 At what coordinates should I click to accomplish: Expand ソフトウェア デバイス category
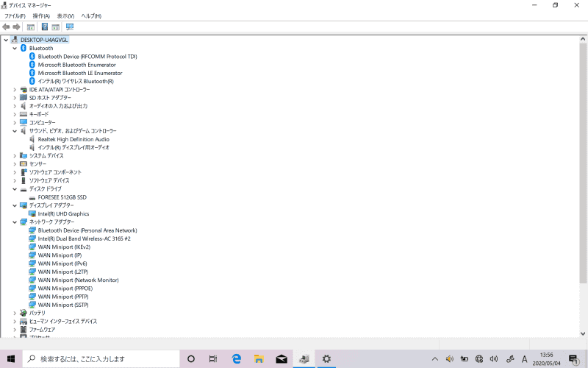[x=15, y=180]
